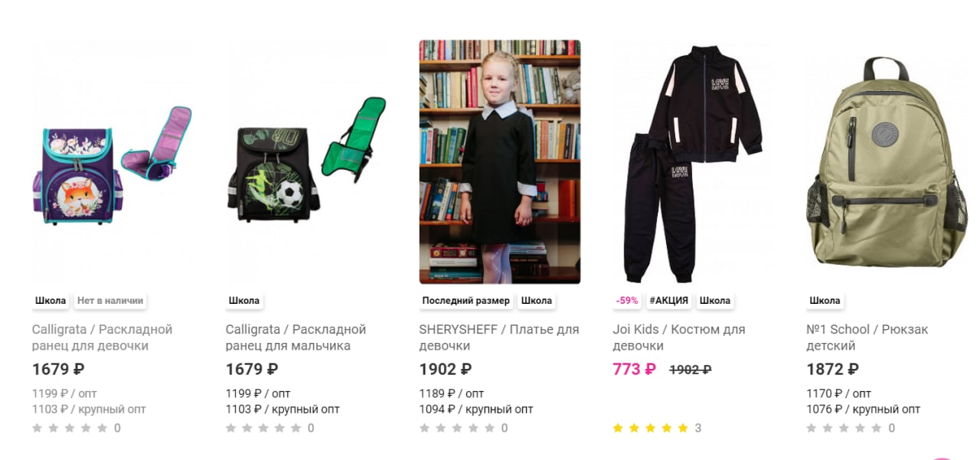
Task: Open Joi Kids Костюм для девочки link
Action: click(679, 338)
